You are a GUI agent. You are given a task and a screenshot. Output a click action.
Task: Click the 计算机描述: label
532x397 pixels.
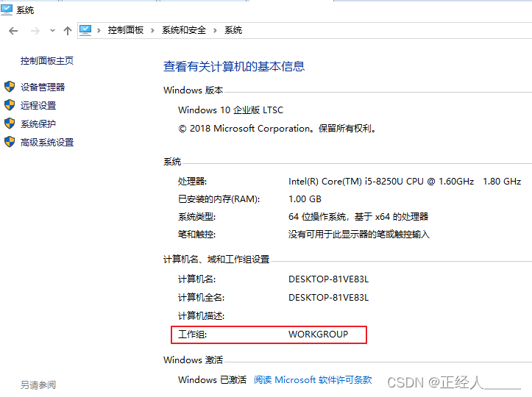pyautogui.click(x=201, y=316)
